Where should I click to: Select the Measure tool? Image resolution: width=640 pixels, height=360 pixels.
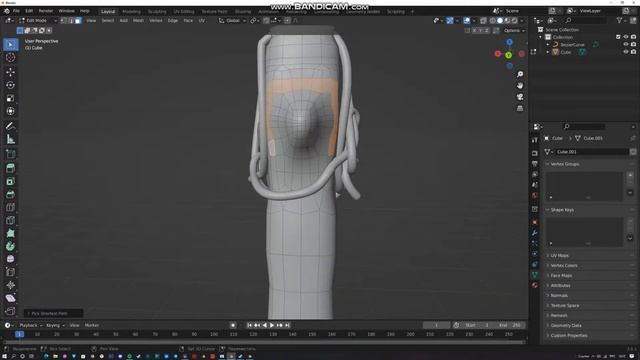pyautogui.click(x=11, y=139)
